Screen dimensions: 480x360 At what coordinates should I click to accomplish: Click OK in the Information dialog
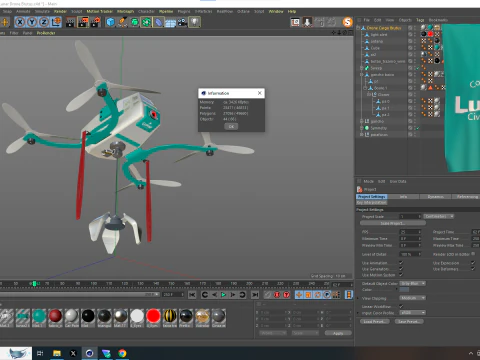231,126
